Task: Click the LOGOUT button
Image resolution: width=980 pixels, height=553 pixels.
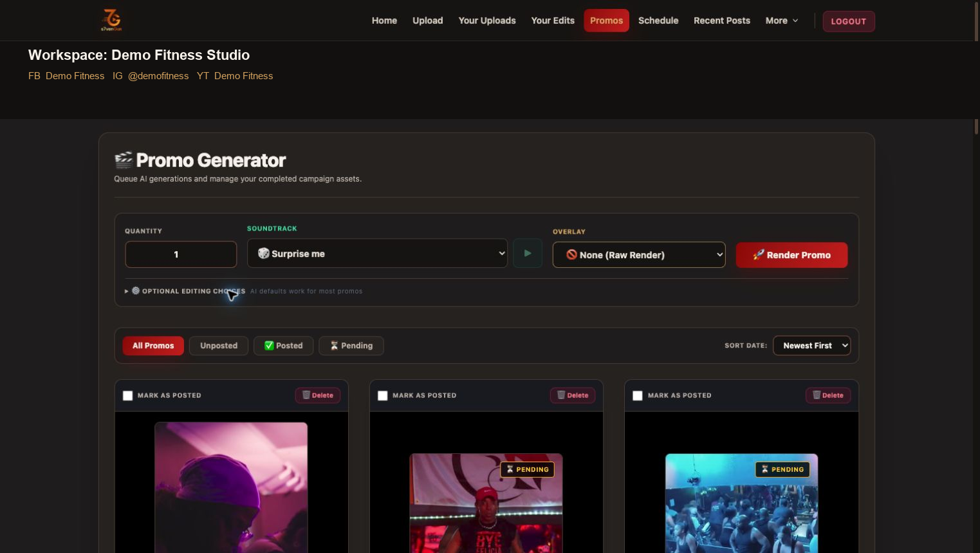Action: click(x=849, y=21)
